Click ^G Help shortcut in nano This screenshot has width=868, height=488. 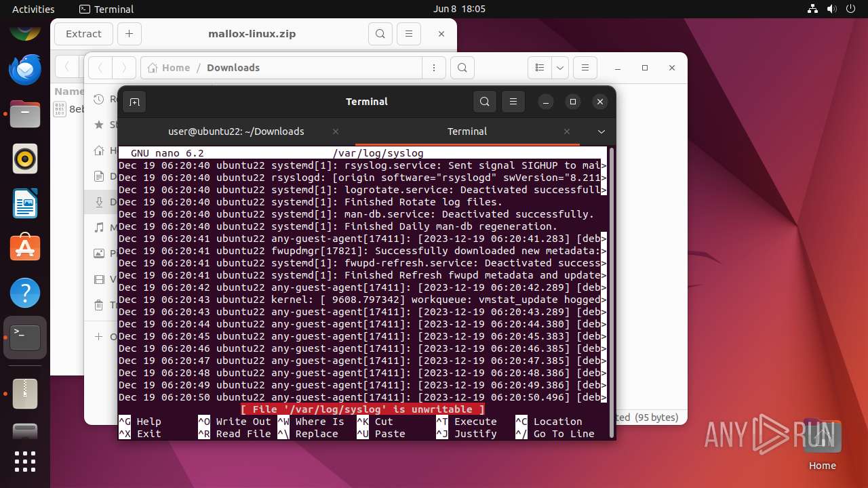click(140, 422)
